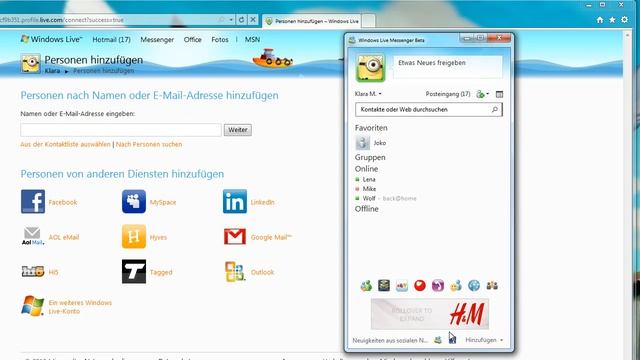This screenshot has width=640, height=360.
Task: Focus the name or e-mail address input field
Action: pos(121,130)
